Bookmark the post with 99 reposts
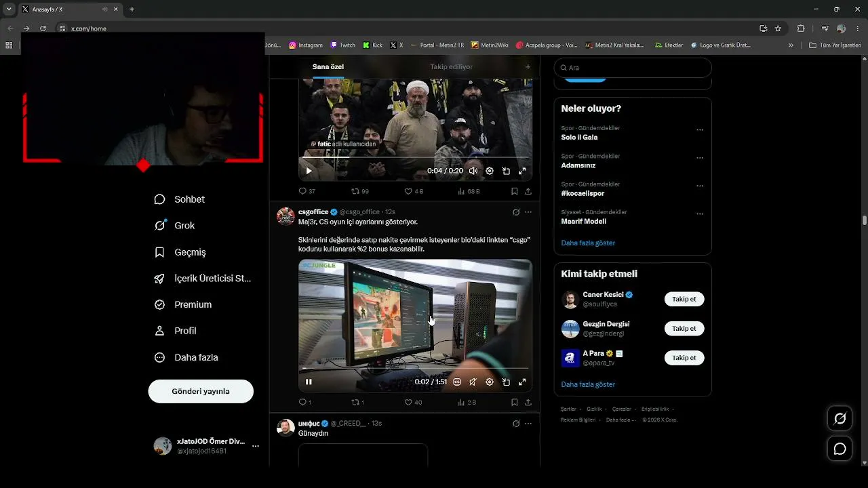This screenshot has width=868, height=488. [515, 191]
